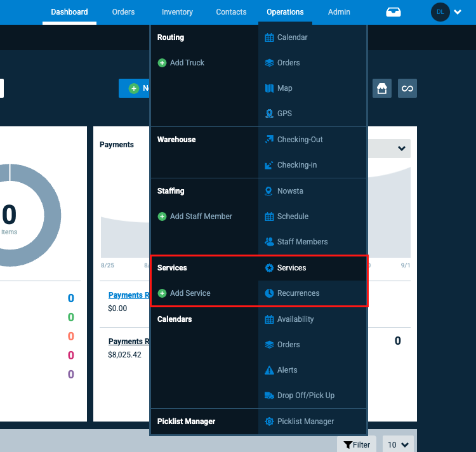Click the Checking-in arrow icon
This screenshot has width=476, height=452.
(269, 165)
